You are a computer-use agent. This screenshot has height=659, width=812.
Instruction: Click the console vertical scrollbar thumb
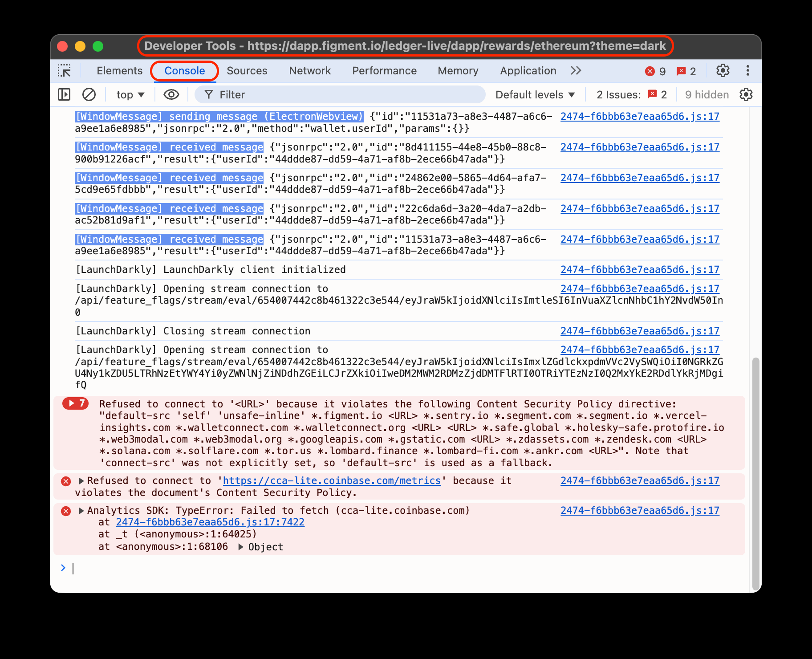[x=755, y=473]
